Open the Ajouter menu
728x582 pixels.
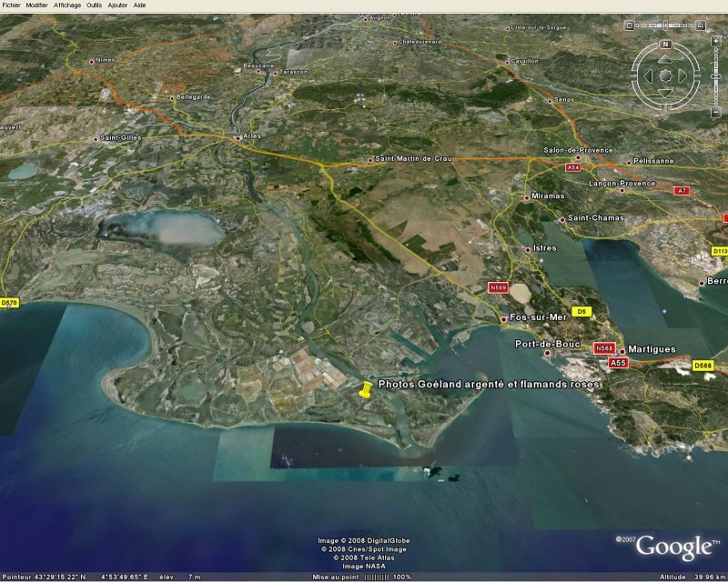117,5
